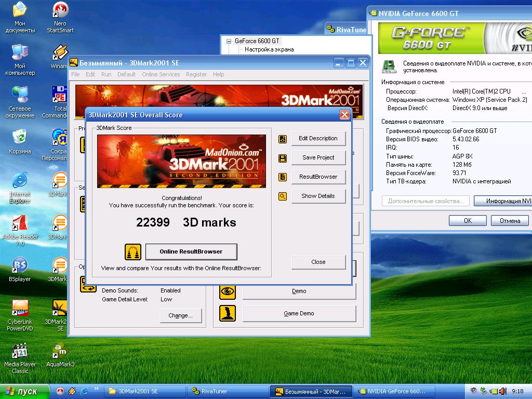Click the joystick icon next to Game Demo

tap(228, 313)
